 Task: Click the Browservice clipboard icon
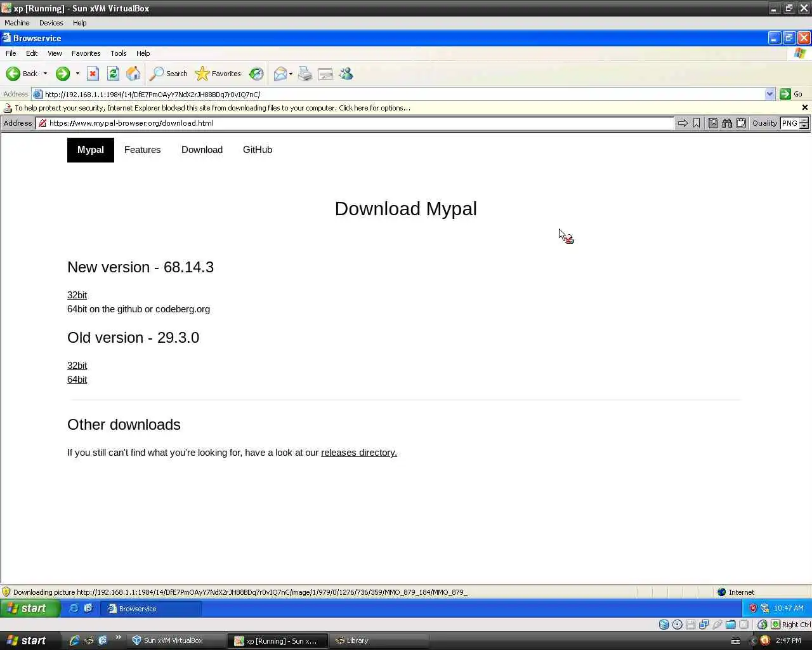pos(741,123)
